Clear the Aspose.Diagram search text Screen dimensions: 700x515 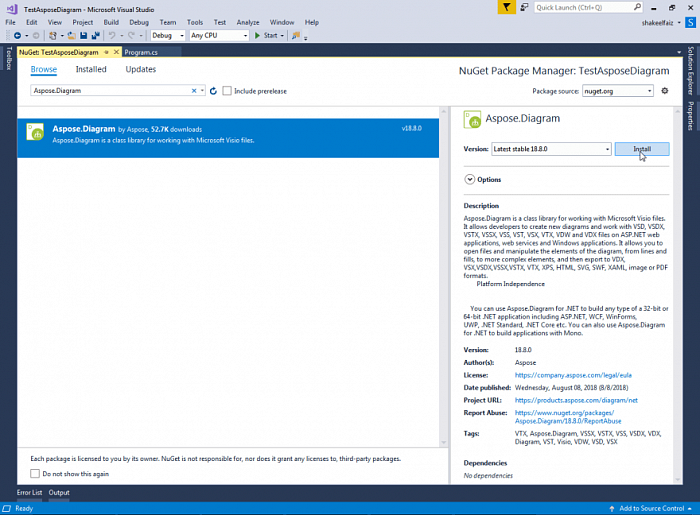coord(194,91)
